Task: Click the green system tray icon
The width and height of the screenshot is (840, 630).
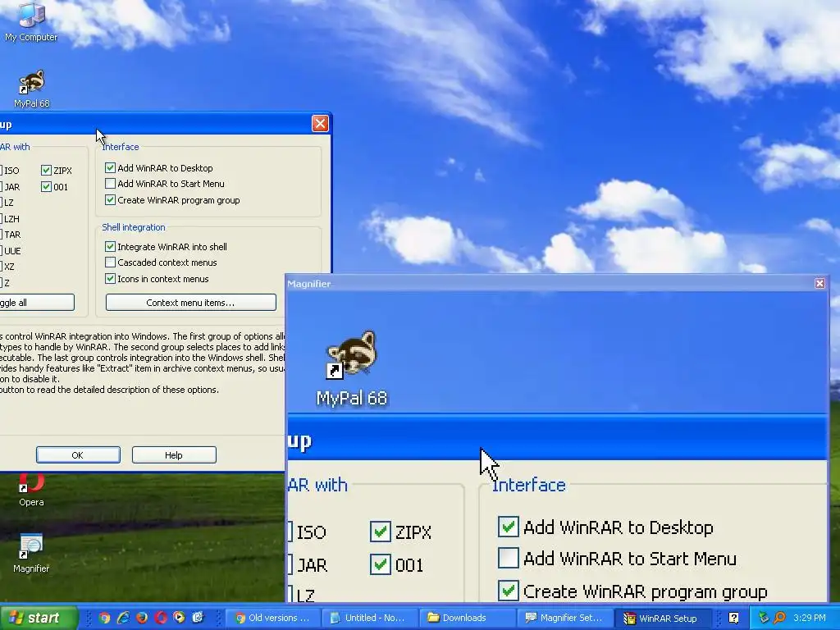Action: coord(764,618)
